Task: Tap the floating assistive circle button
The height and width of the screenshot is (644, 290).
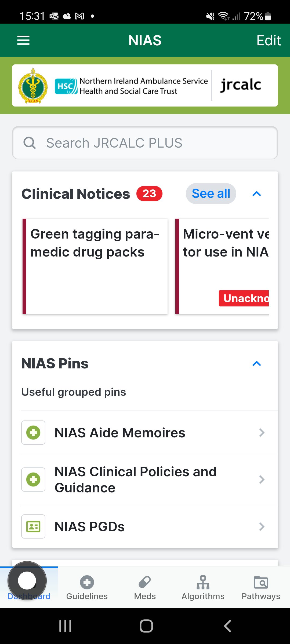Action: pos(27,581)
